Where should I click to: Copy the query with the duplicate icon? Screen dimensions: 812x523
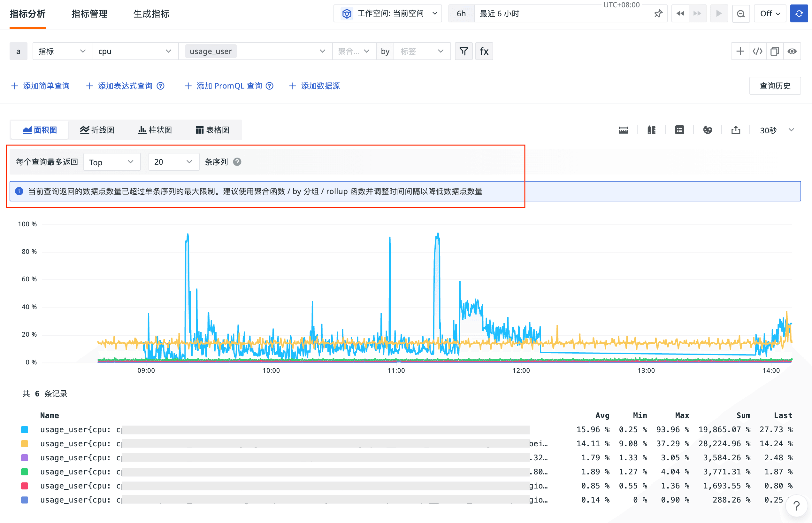point(775,51)
